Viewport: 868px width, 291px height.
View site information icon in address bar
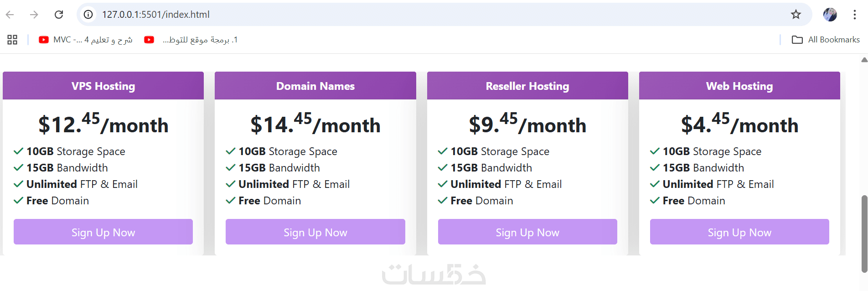(88, 15)
